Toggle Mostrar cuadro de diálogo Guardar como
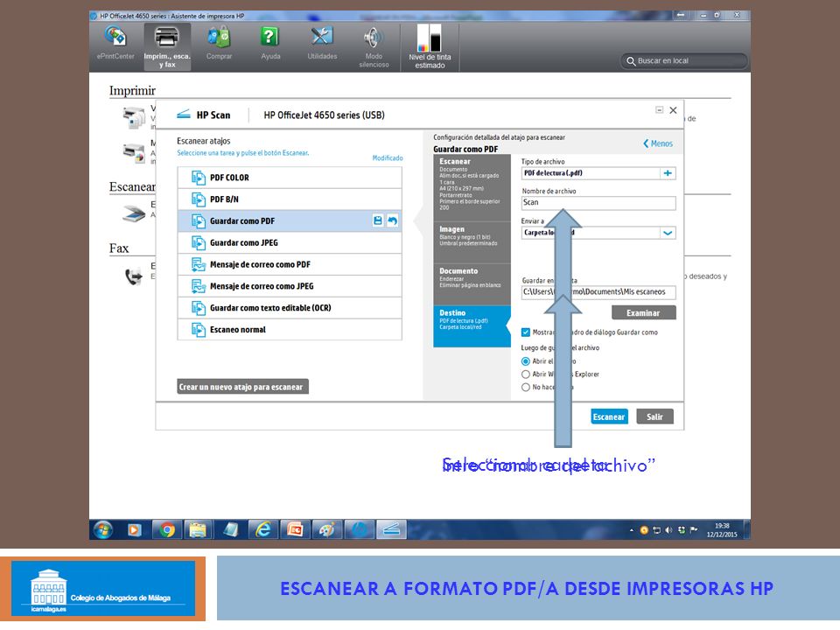The height and width of the screenshot is (630, 840). [526, 332]
